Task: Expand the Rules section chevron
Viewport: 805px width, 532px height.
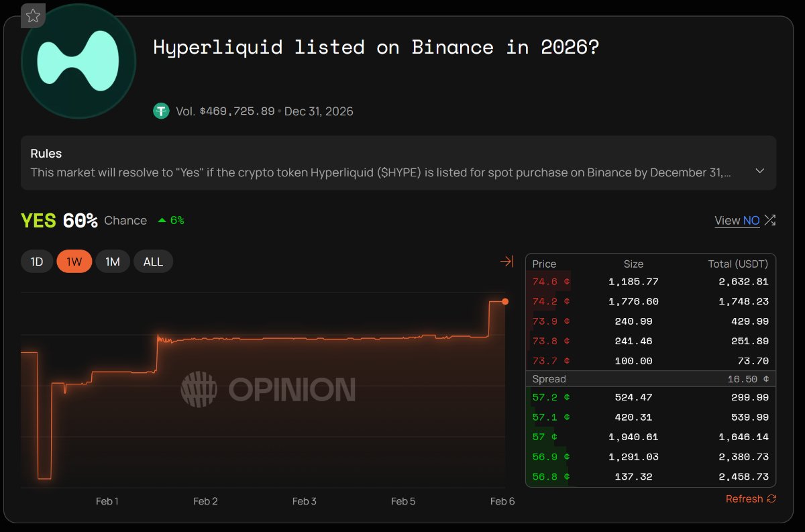Action: (759, 170)
